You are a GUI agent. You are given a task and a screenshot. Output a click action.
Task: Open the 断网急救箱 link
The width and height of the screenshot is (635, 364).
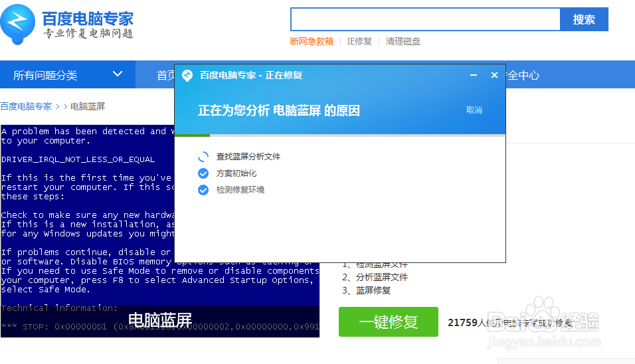(312, 41)
